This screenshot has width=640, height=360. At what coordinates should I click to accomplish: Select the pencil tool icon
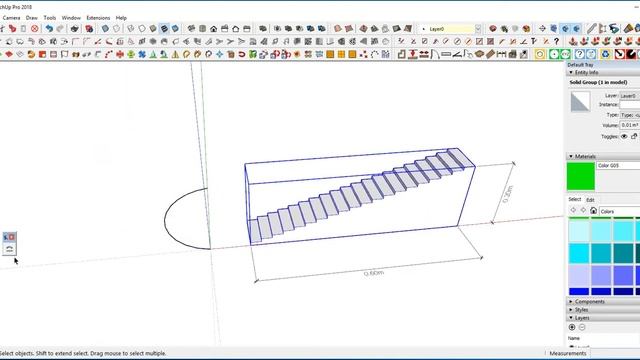pos(591,29)
